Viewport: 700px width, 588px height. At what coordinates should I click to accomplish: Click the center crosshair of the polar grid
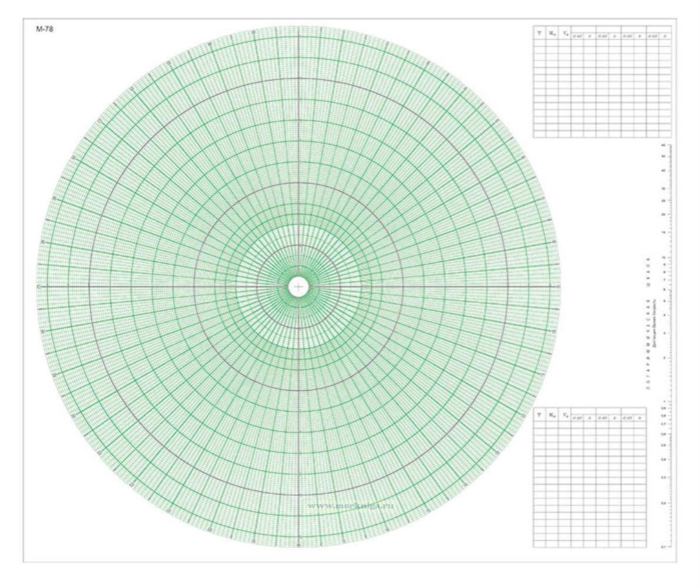(298, 286)
